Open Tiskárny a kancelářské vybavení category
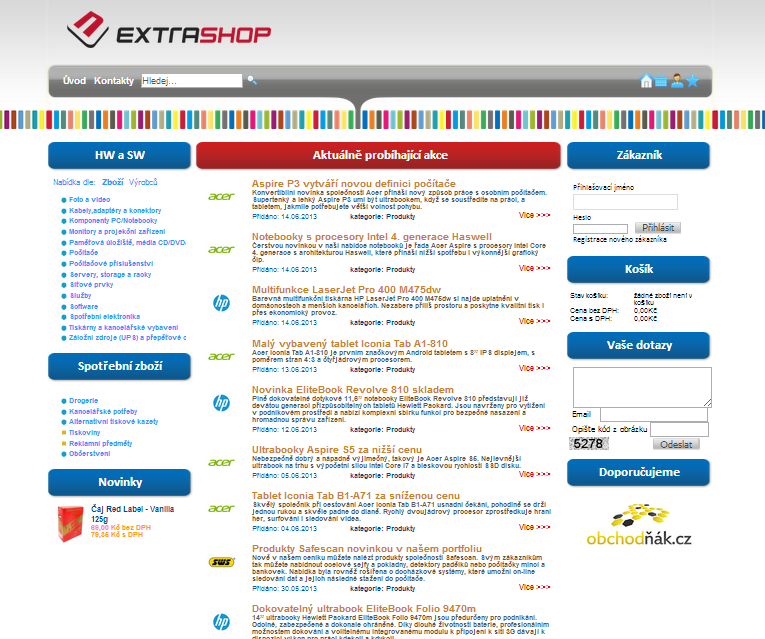The height and width of the screenshot is (639, 765). coord(123,328)
